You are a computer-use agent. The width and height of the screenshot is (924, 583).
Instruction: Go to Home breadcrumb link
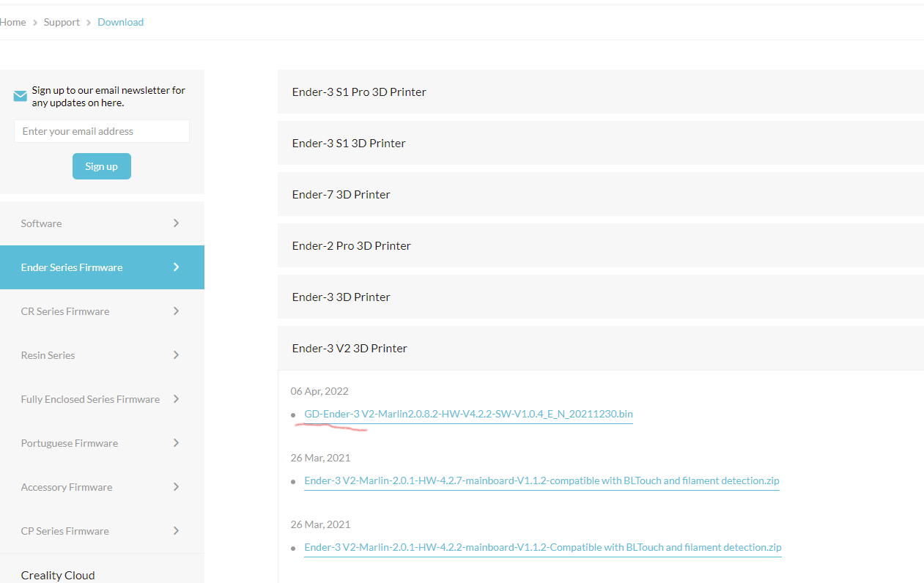tap(12, 22)
